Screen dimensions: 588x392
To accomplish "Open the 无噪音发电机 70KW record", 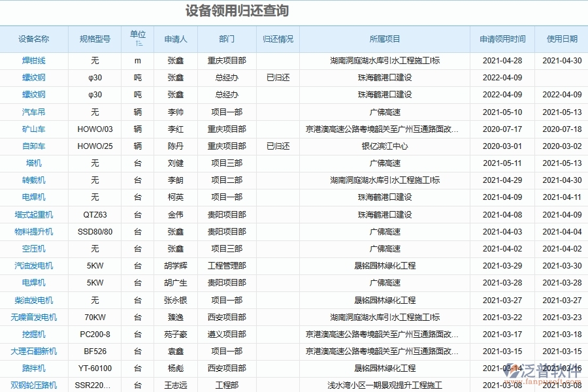I will point(34,317).
